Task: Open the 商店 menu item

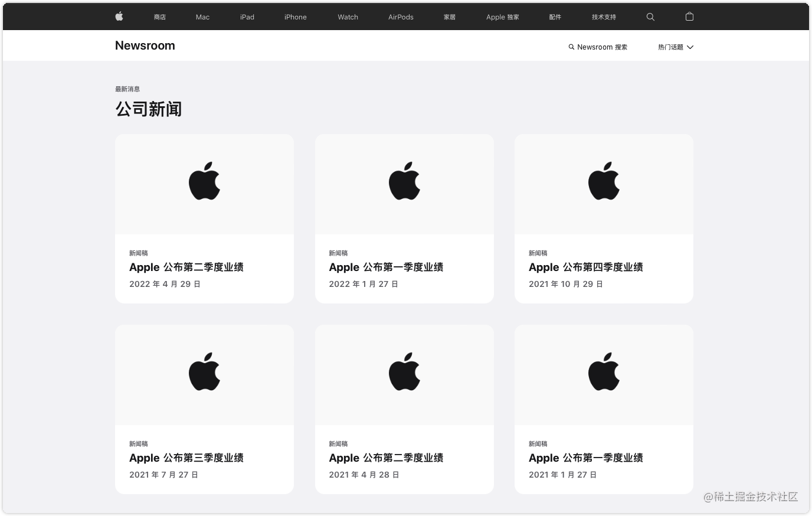Action: click(x=160, y=17)
